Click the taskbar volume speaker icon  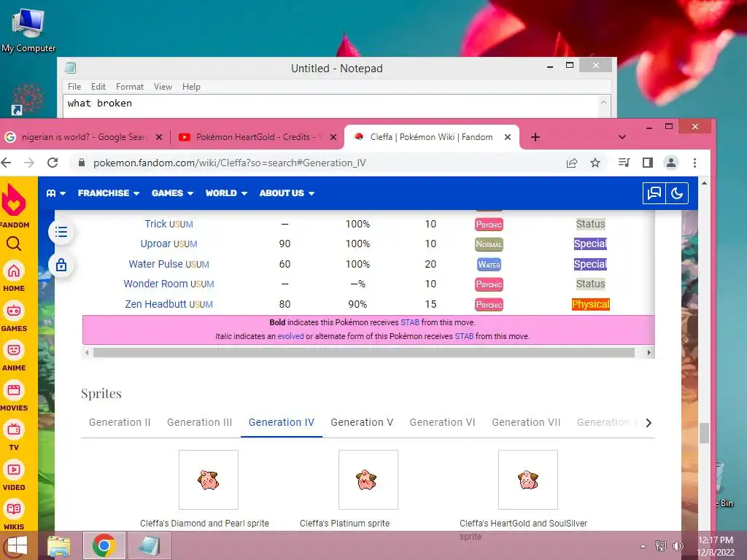678,545
